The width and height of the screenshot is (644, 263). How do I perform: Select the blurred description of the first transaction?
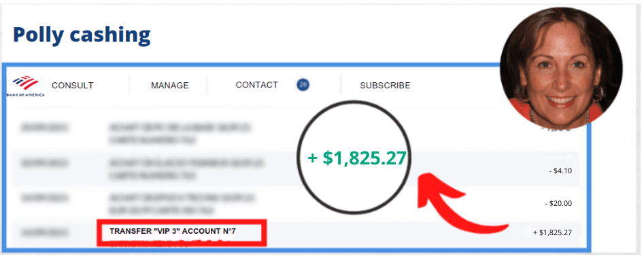point(180,134)
